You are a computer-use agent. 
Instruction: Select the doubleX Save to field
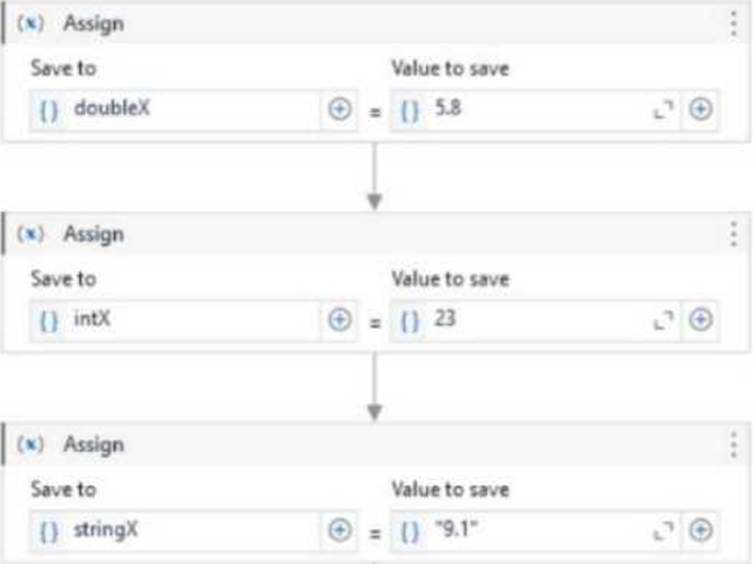pos(176,110)
